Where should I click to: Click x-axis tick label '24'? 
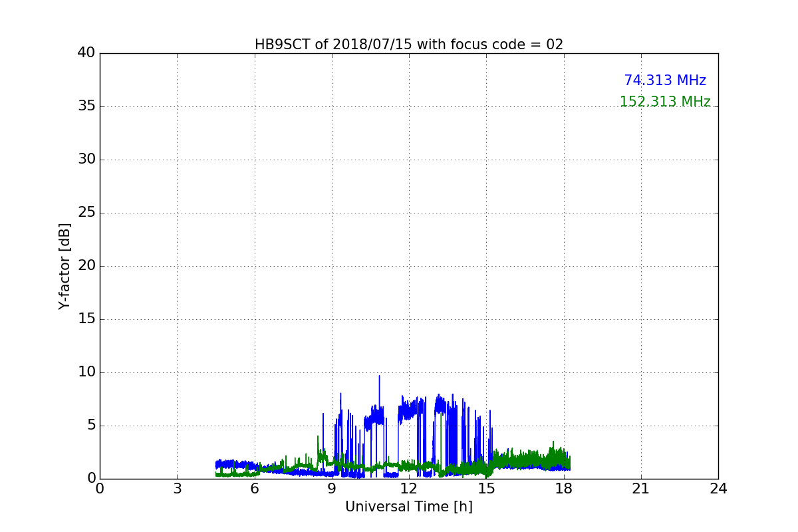point(718,489)
